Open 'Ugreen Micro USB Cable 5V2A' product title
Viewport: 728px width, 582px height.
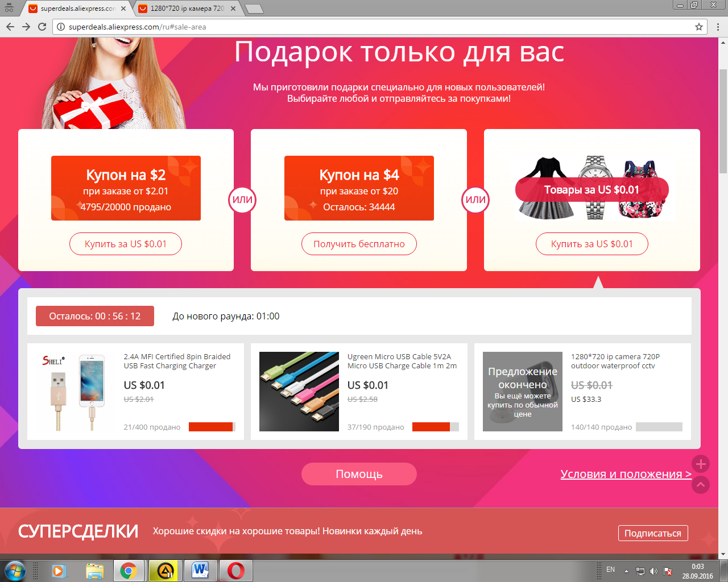pyautogui.click(x=402, y=361)
